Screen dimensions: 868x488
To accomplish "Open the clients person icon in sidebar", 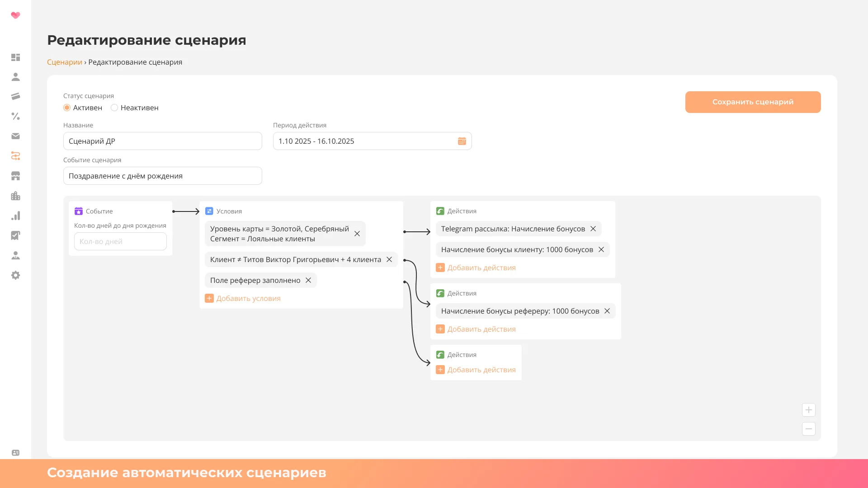I will coord(15,77).
